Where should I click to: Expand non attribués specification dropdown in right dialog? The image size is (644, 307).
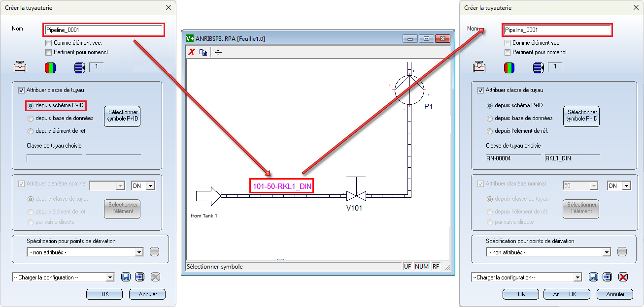click(x=607, y=252)
